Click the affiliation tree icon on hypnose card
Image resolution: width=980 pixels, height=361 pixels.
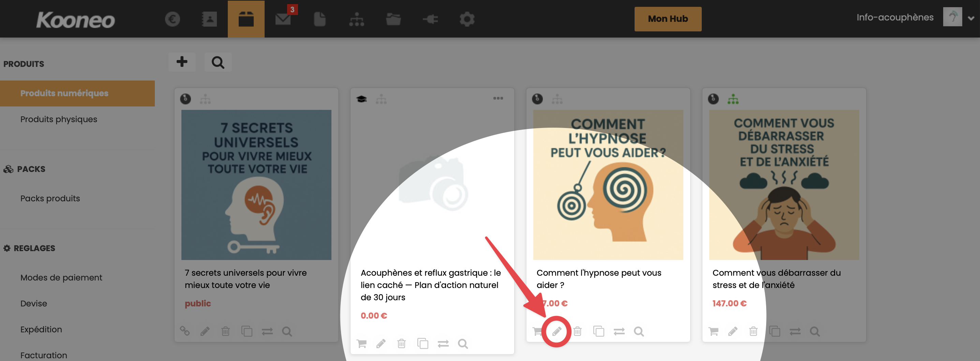tap(557, 99)
